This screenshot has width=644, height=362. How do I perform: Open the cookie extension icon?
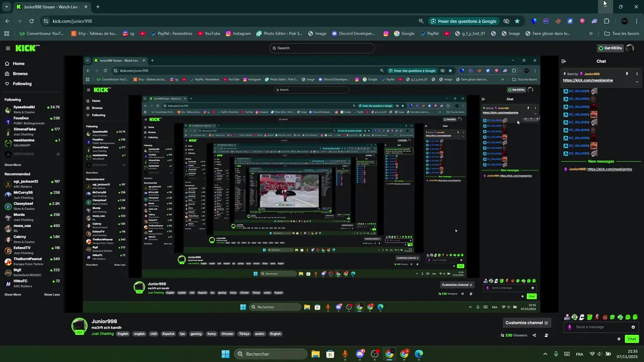(558, 21)
